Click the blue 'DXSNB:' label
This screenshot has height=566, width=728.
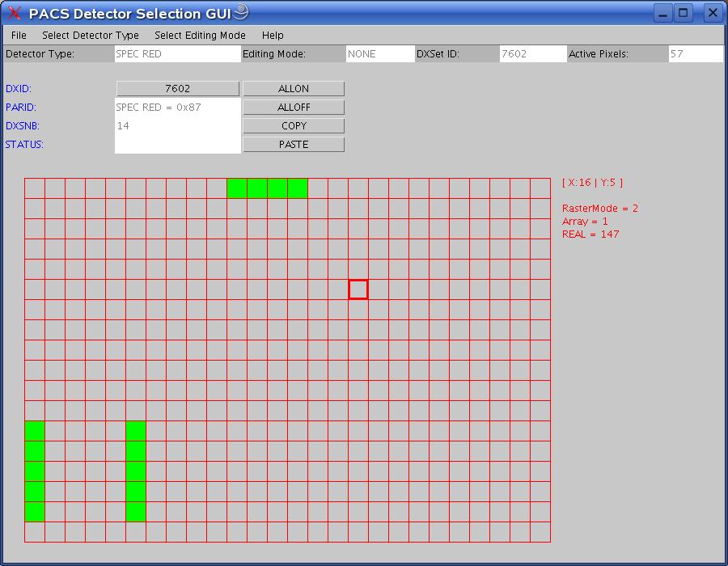point(23,125)
